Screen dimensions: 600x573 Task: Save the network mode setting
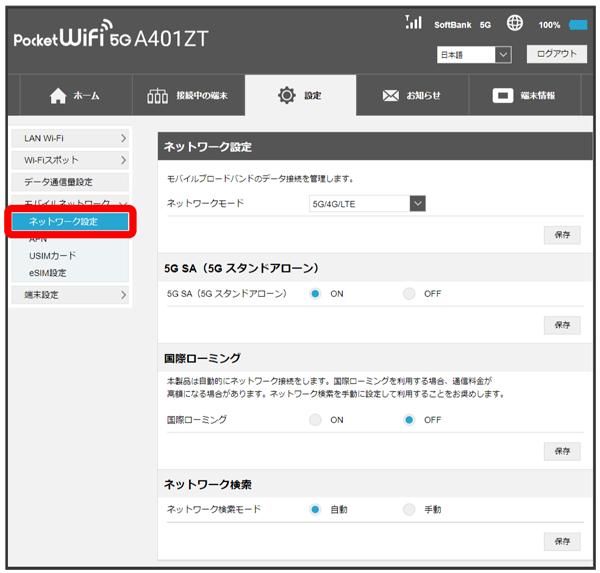tap(561, 235)
